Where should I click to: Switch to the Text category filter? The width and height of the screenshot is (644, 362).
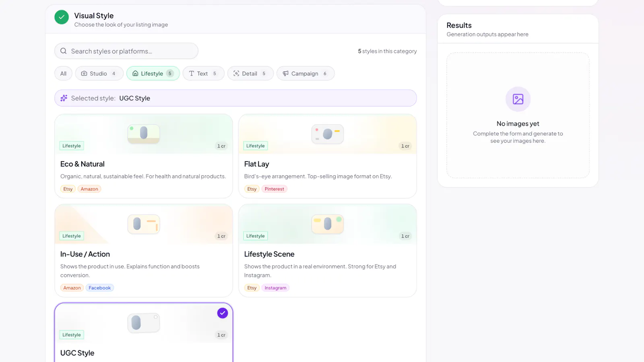click(x=203, y=74)
